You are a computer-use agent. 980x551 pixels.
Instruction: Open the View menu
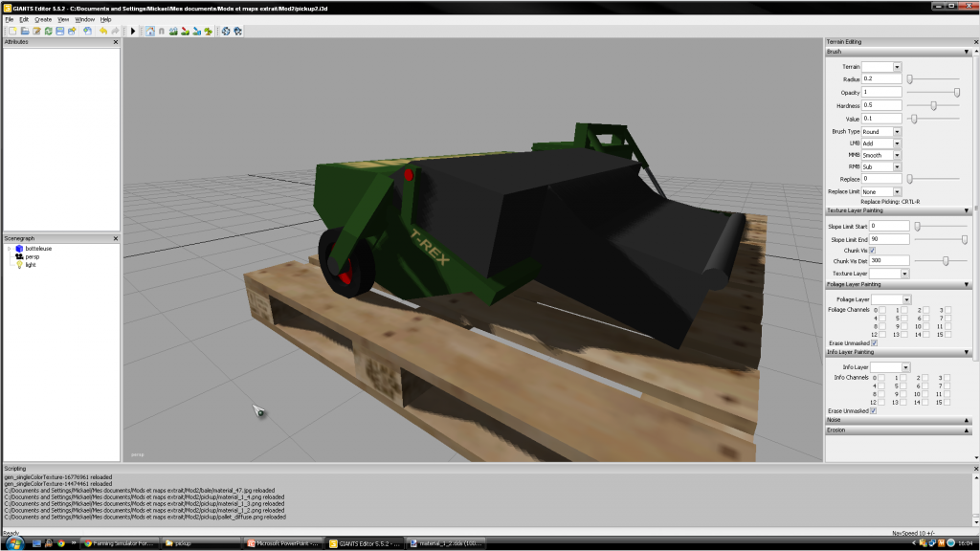[63, 20]
